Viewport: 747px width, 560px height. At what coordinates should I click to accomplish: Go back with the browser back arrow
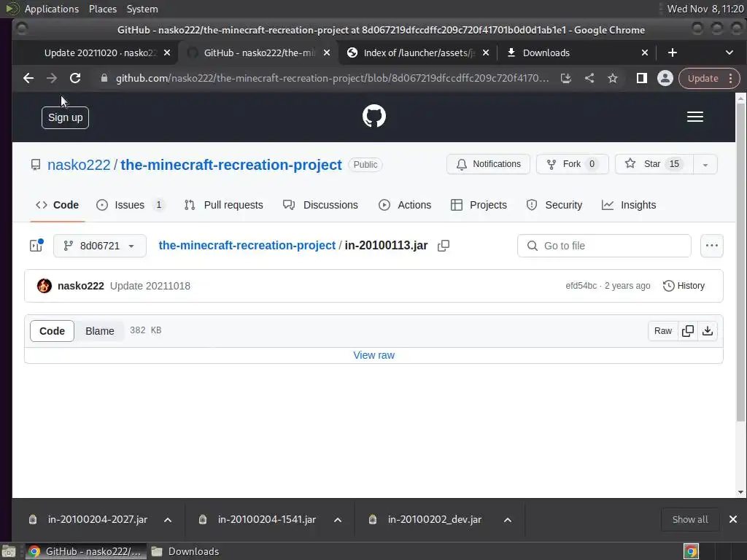pos(28,78)
